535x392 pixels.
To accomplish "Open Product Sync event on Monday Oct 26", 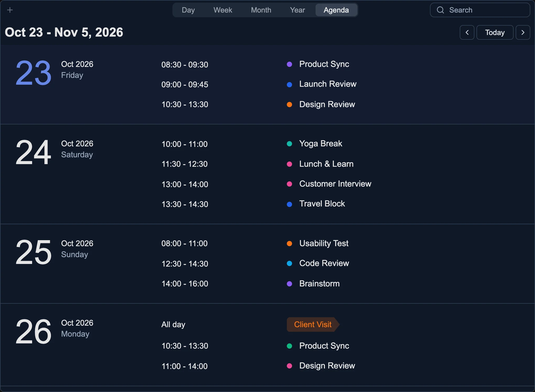I will pyautogui.click(x=324, y=346).
